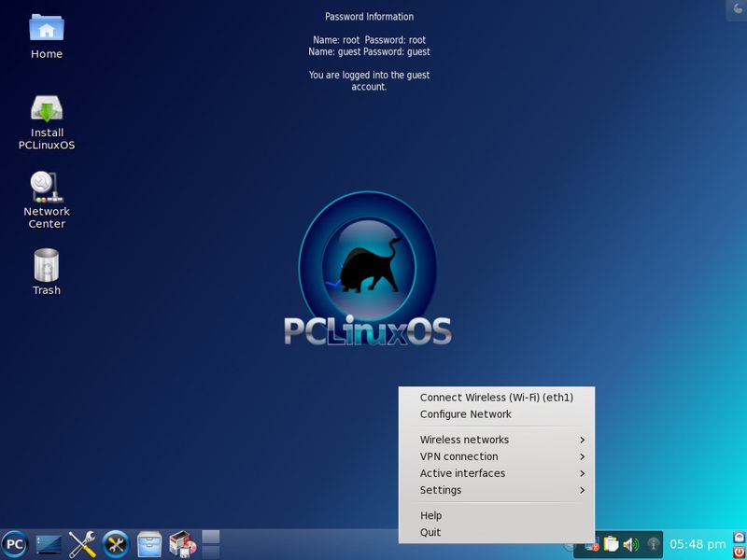Screen dimensions: 747x560
Task: Expand the Wireless networks submenu
Action: pyautogui.click(x=497, y=440)
